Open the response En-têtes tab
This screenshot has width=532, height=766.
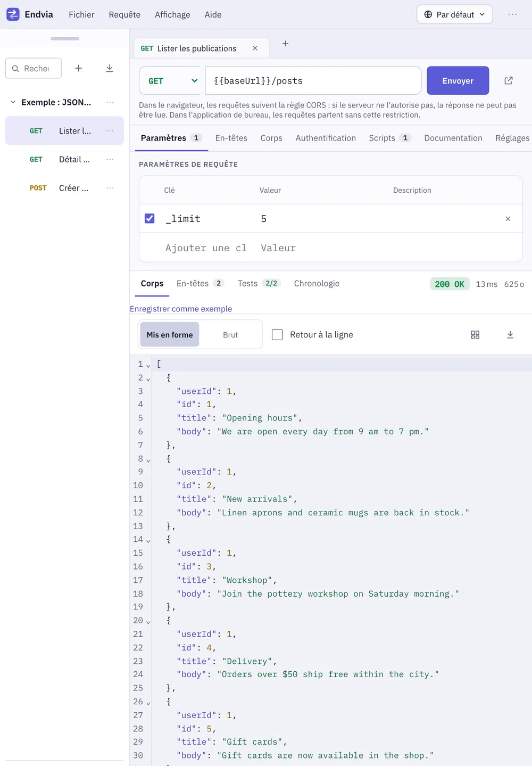tap(200, 284)
